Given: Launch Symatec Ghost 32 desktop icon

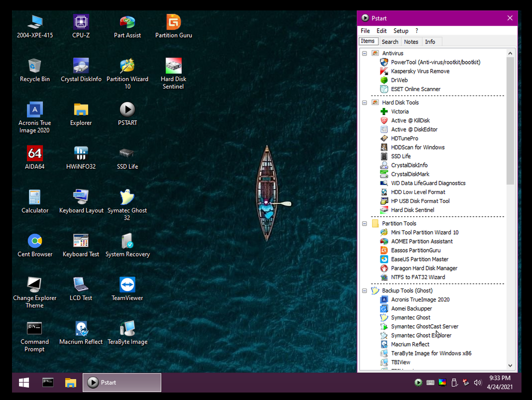Looking at the screenshot, I should coord(127,205).
